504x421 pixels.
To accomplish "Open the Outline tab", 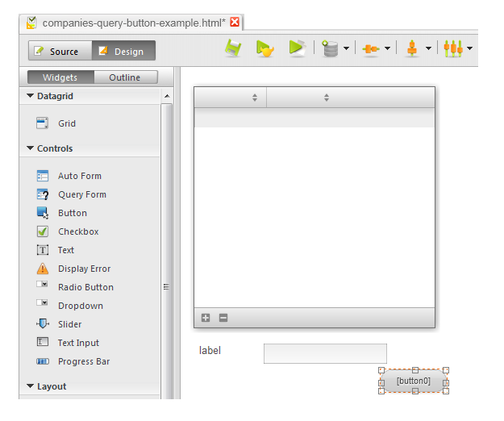I will click(124, 77).
